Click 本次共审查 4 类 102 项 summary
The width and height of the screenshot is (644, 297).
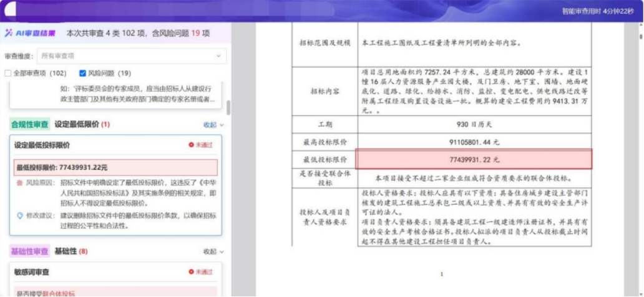click(x=138, y=33)
